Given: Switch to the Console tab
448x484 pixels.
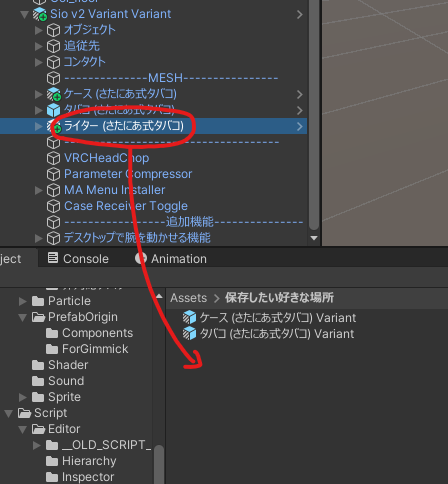Looking at the screenshot, I should [78, 259].
